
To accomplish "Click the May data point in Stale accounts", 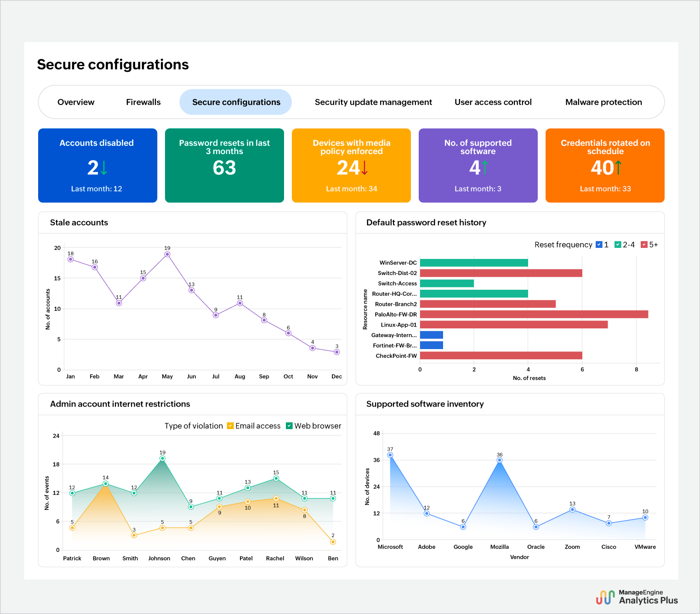I will tap(167, 254).
